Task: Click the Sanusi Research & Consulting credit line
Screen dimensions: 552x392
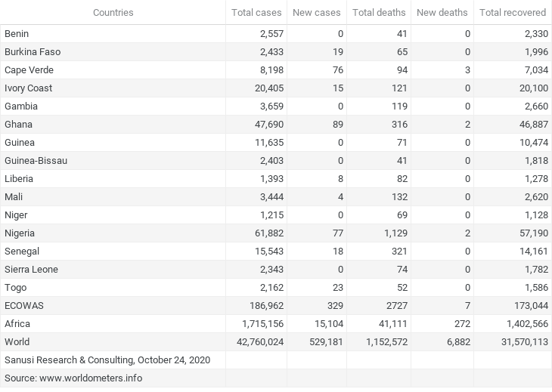Action: point(107,360)
